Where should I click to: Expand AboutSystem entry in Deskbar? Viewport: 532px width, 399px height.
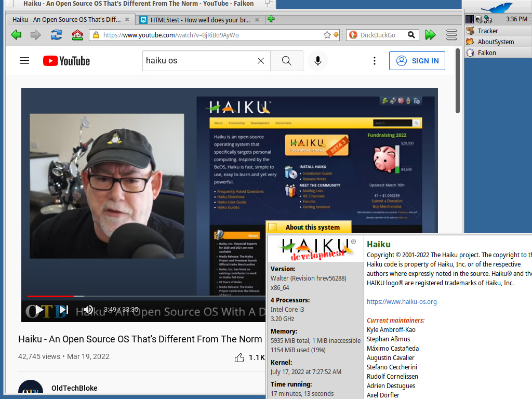point(498,42)
